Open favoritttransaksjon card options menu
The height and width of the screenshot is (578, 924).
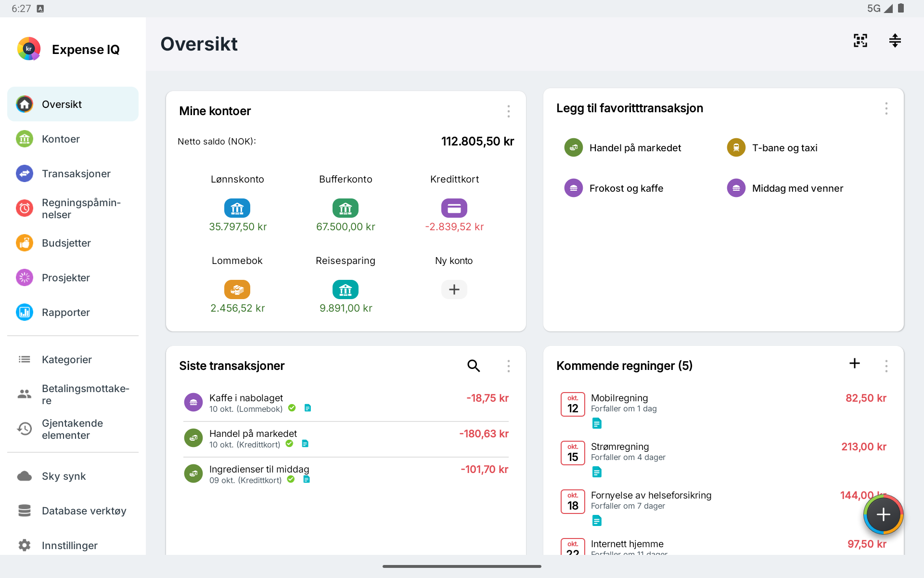pos(886,108)
